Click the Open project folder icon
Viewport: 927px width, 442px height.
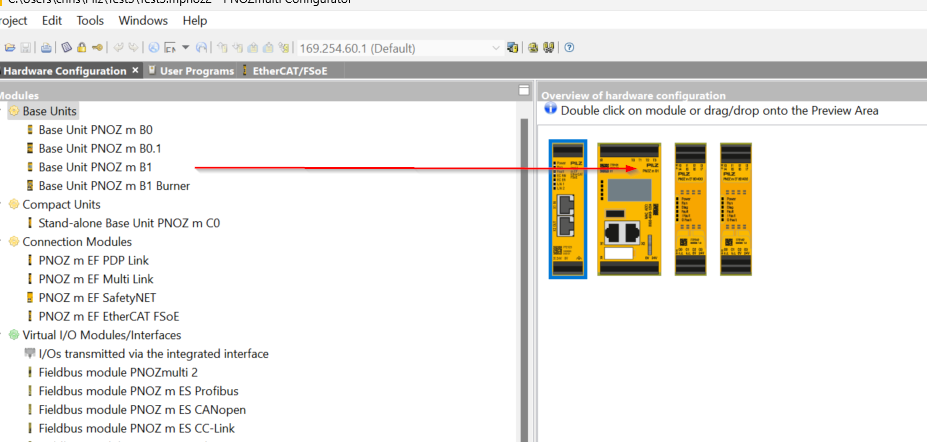point(10,48)
